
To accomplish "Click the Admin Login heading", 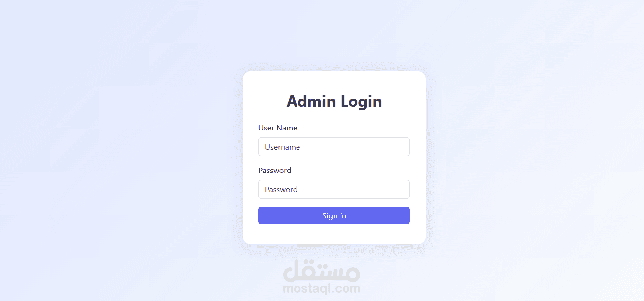I will pyautogui.click(x=334, y=101).
